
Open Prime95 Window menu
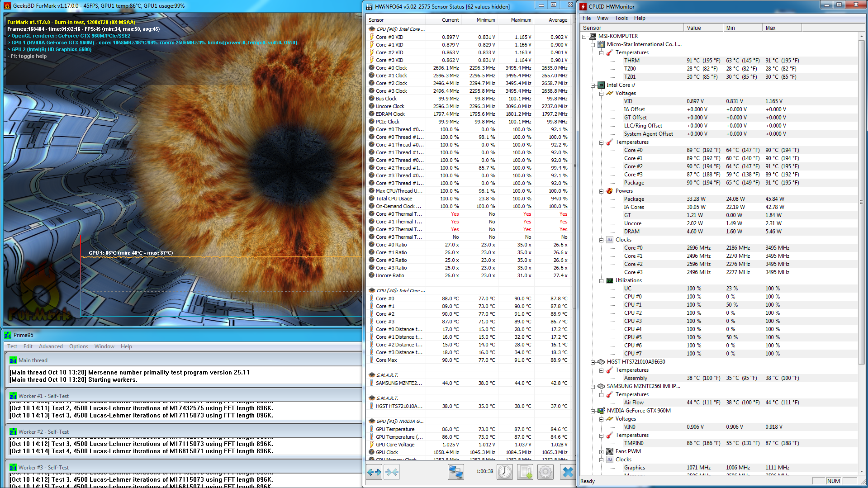pyautogui.click(x=104, y=346)
